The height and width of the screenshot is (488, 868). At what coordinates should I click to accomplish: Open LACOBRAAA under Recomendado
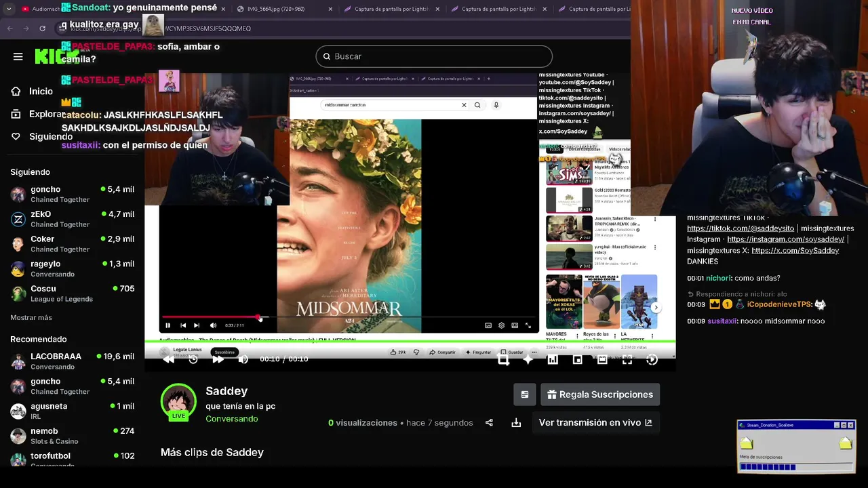pyautogui.click(x=73, y=361)
